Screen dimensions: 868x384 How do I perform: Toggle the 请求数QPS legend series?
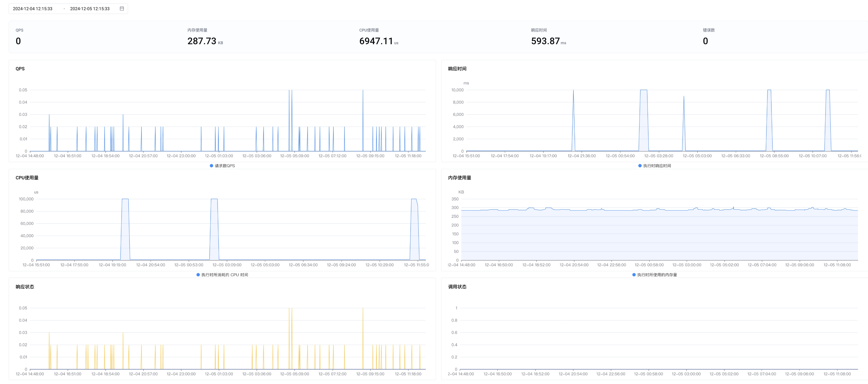[222, 166]
